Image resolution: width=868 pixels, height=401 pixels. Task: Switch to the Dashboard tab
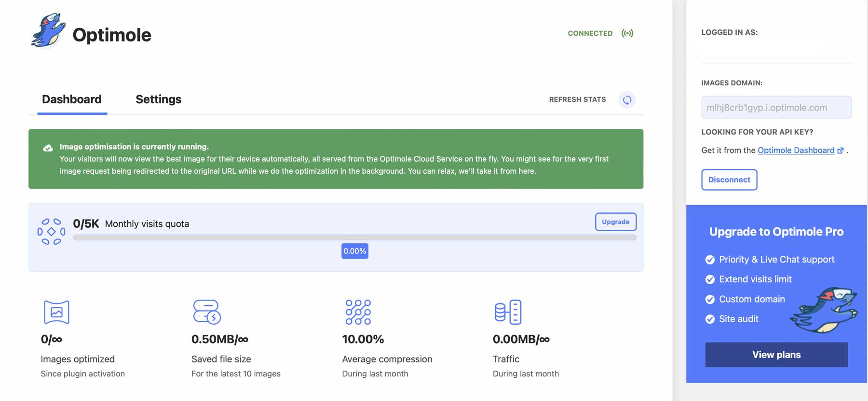(x=72, y=99)
